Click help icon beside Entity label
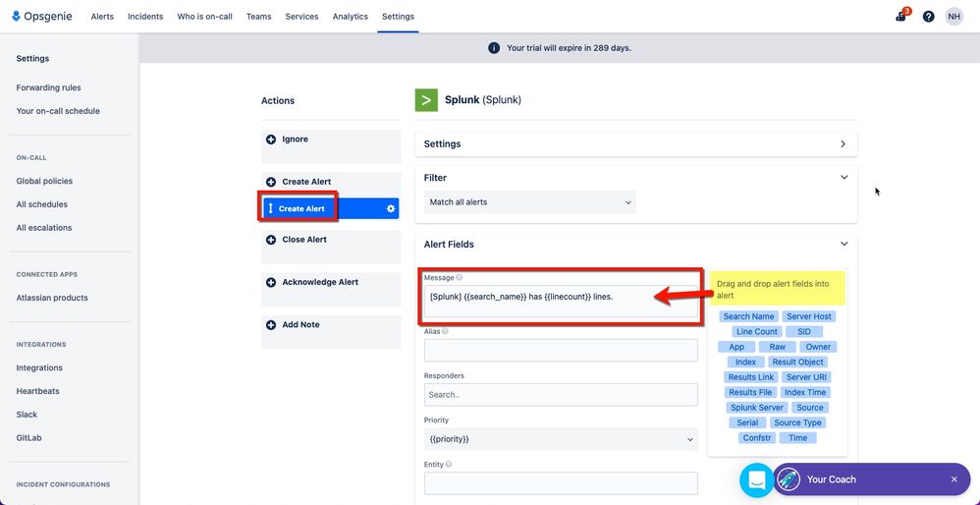The width and height of the screenshot is (980, 505). (449, 465)
